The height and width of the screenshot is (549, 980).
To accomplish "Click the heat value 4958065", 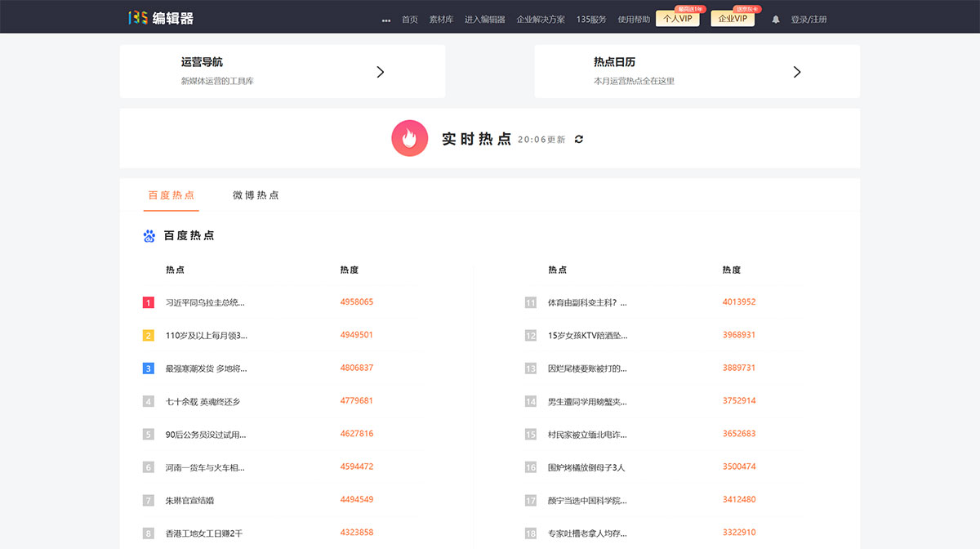I will pos(356,301).
